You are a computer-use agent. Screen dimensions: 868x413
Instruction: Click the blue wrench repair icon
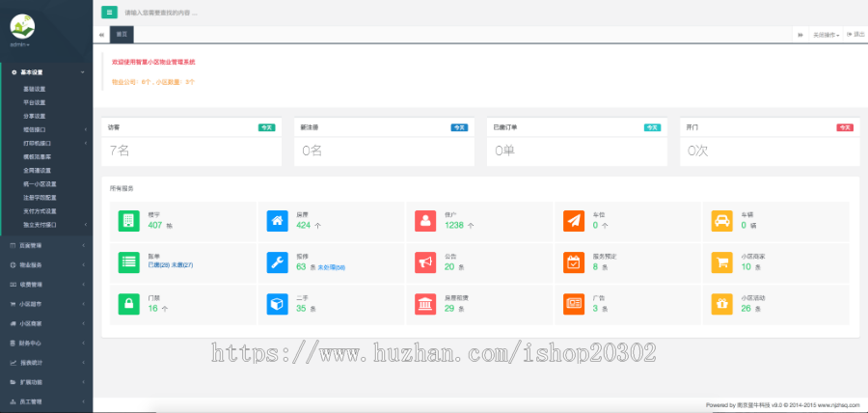click(x=277, y=262)
